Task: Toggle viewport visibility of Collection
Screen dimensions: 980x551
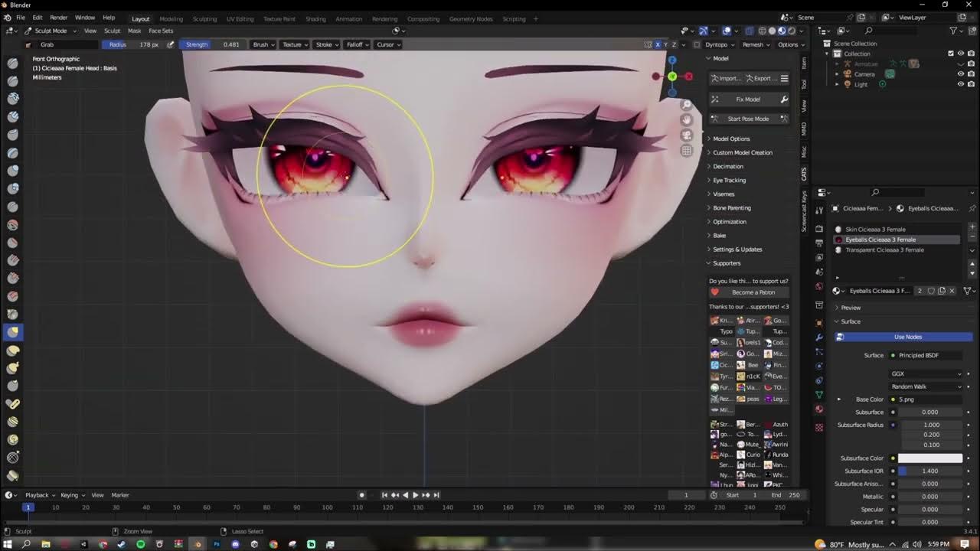Action: click(961, 54)
